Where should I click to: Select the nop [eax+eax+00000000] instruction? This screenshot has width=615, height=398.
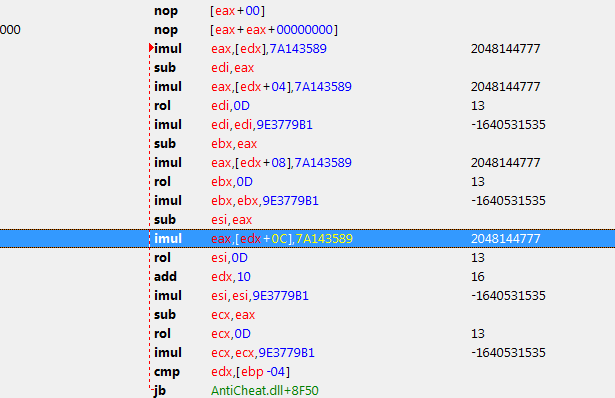pos(308,29)
